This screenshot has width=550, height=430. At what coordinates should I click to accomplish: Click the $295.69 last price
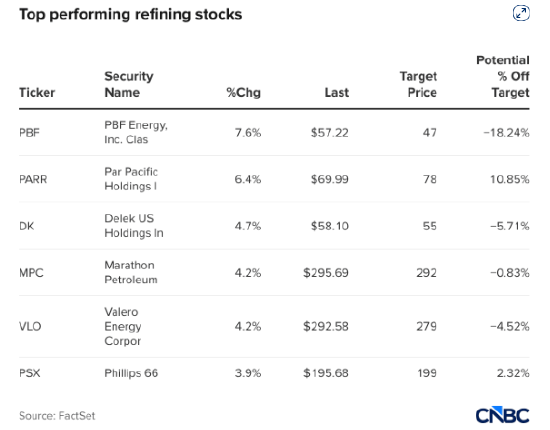326,273
